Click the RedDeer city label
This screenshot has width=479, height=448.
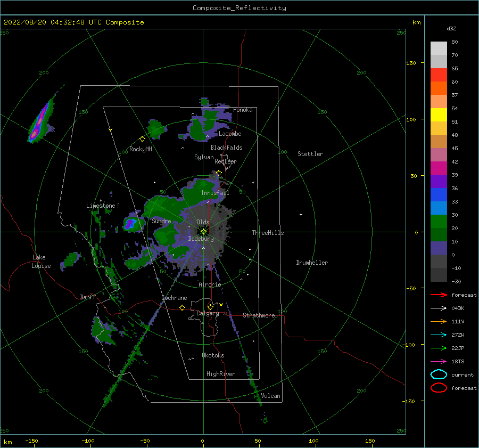[x=226, y=161]
